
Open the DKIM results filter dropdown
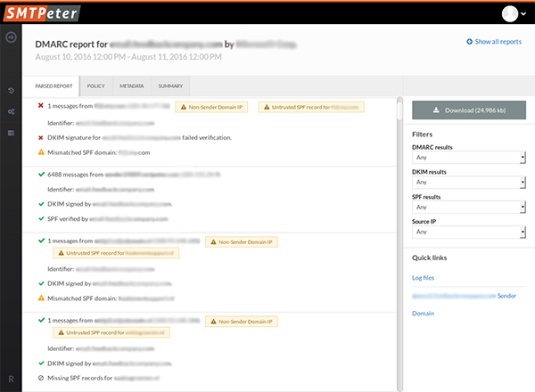click(x=469, y=182)
